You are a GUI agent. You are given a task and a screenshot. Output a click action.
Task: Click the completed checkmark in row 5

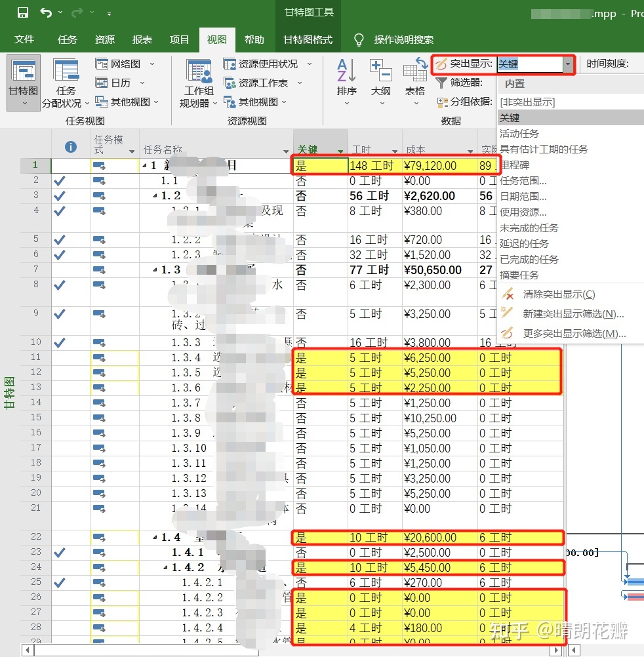60,240
